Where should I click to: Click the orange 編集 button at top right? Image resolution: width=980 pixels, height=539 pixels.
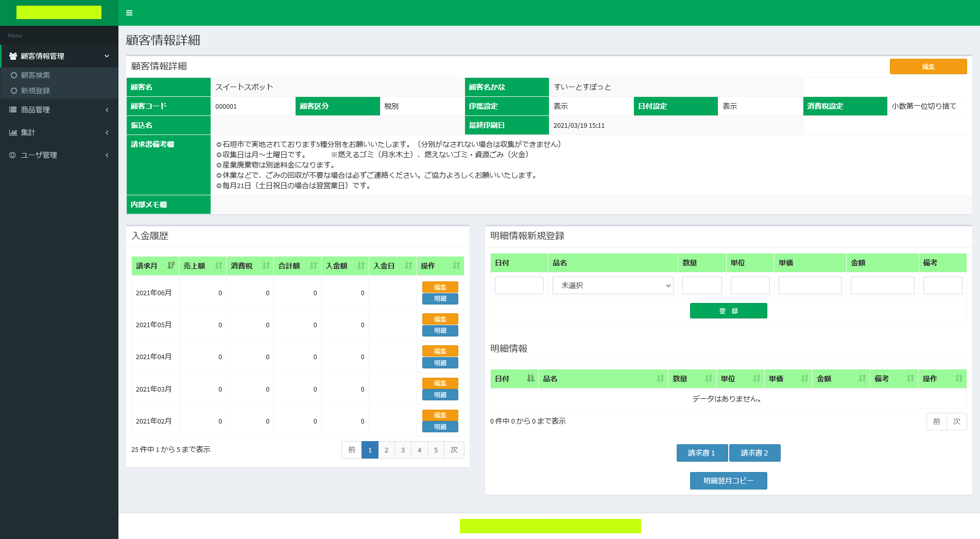(x=928, y=66)
